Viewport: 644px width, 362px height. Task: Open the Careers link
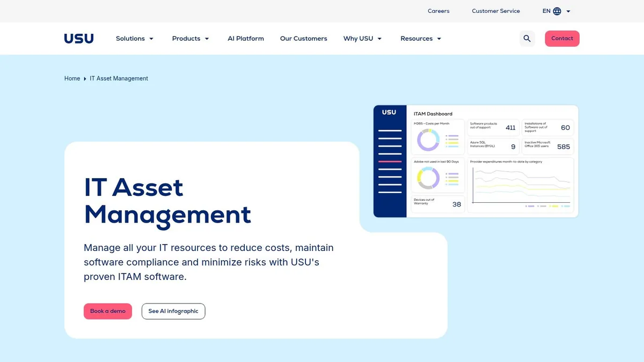click(x=438, y=11)
